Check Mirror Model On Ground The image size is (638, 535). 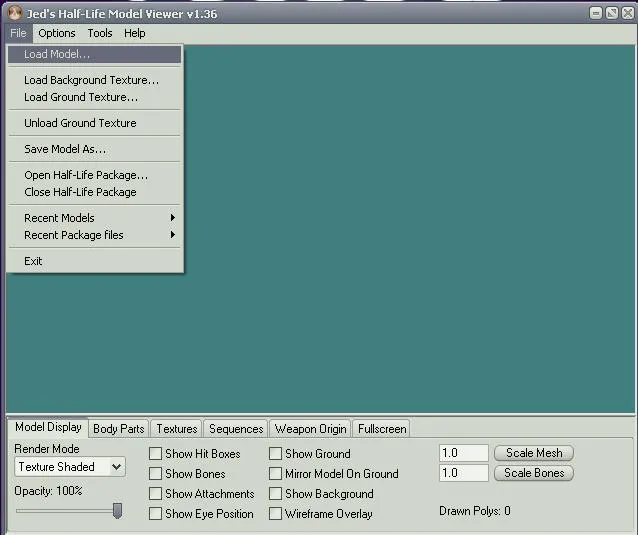pos(276,474)
